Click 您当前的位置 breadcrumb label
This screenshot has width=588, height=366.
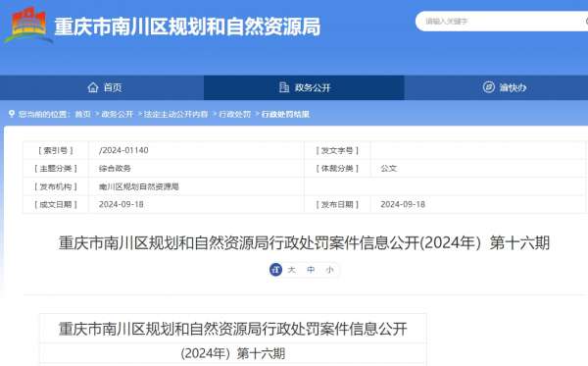coord(44,114)
